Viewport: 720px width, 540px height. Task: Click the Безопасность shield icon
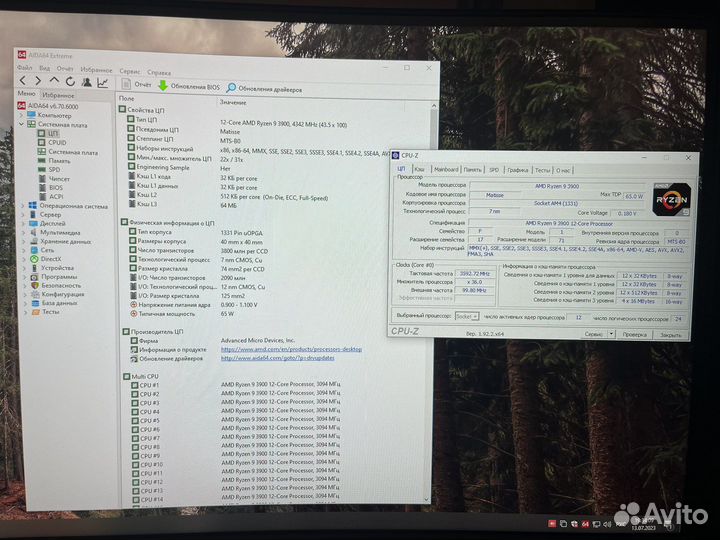tap(35, 286)
